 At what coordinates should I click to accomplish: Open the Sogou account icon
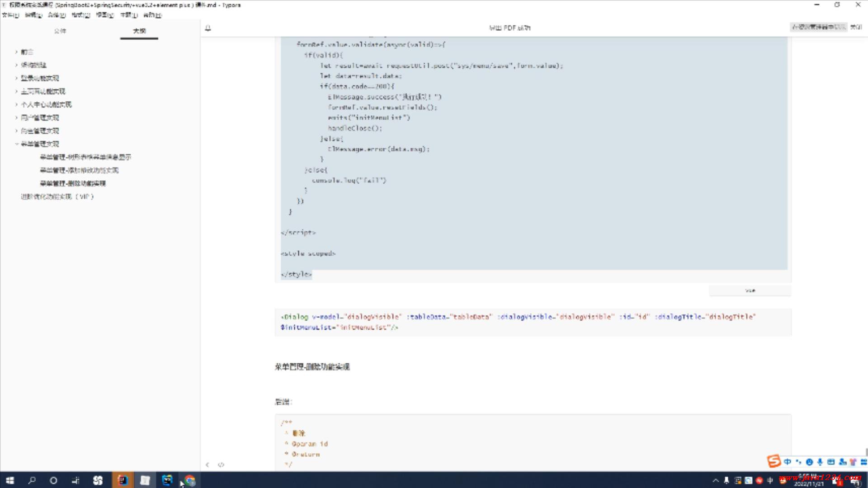pos(842,462)
